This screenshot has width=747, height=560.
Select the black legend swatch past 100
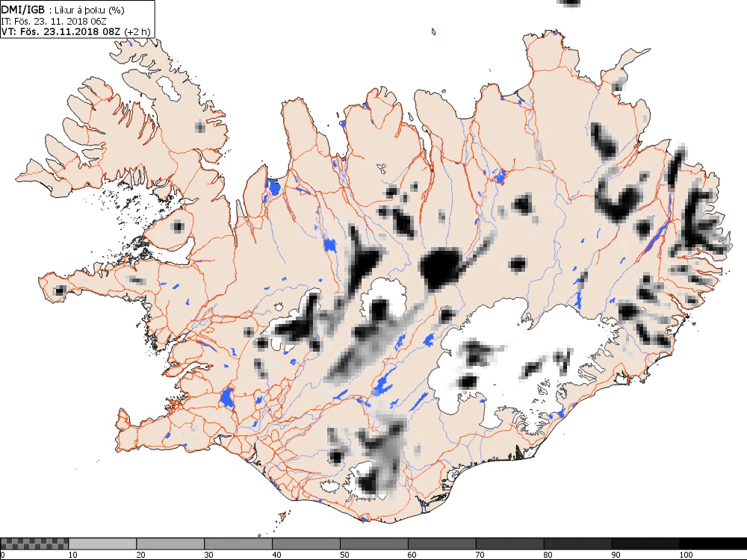coord(713,544)
